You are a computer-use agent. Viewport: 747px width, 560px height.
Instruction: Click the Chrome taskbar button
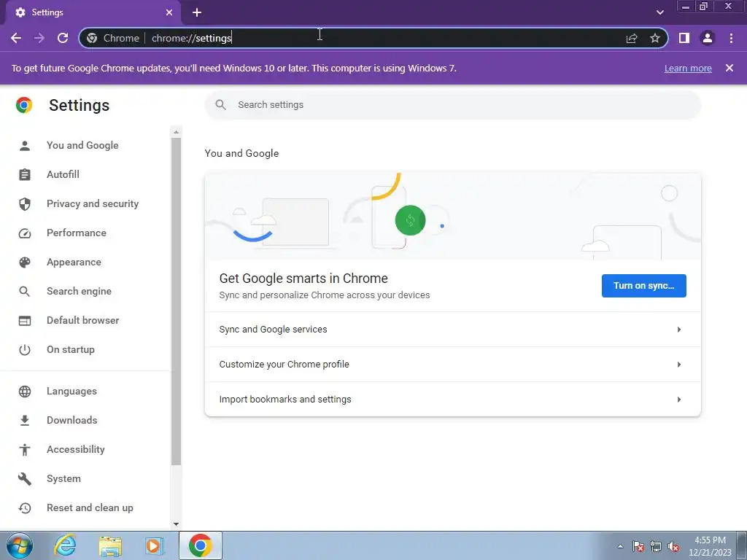click(201, 545)
